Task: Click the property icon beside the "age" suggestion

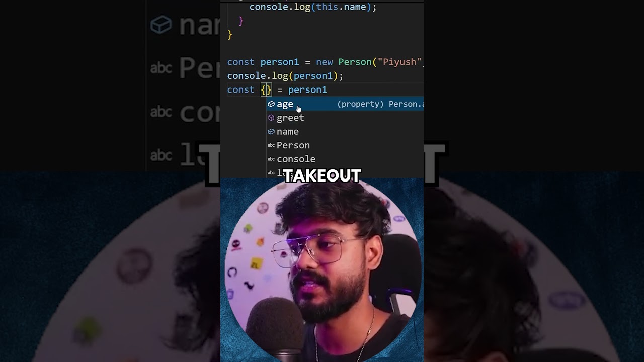Action: click(x=271, y=104)
